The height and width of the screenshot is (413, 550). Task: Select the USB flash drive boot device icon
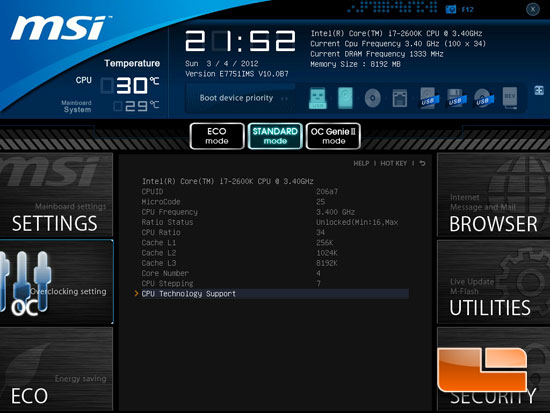(x=318, y=98)
